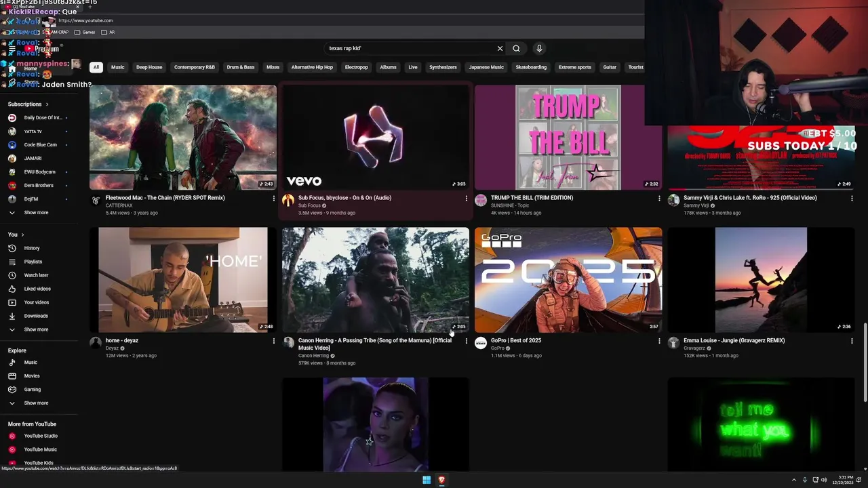Open Movies under Explore
The height and width of the screenshot is (488, 868).
[x=32, y=376]
